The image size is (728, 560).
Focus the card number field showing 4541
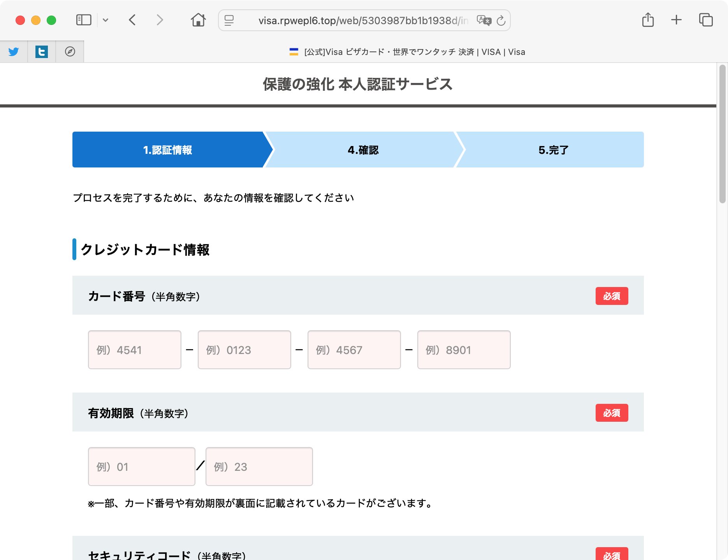click(135, 350)
